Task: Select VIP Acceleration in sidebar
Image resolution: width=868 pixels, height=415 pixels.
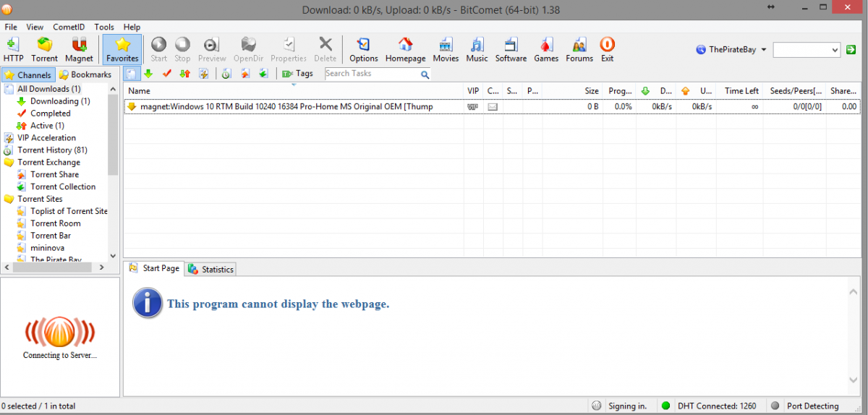Action: (46, 137)
